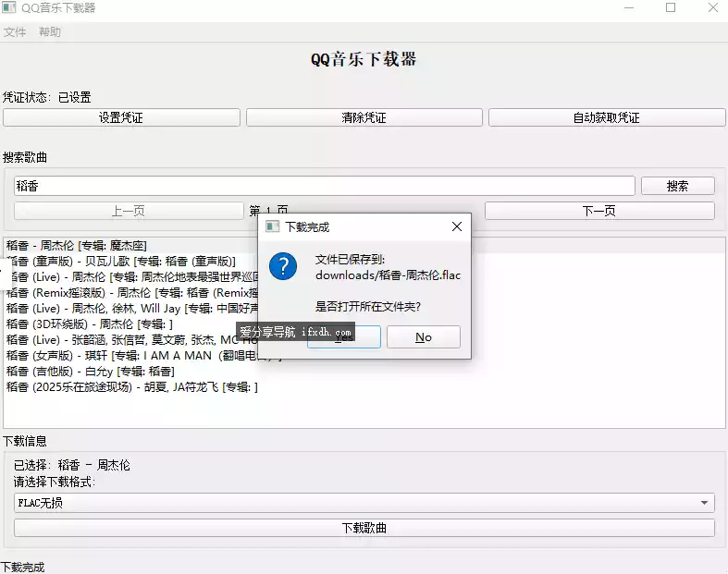The width and height of the screenshot is (728, 574).
Task: Click the downloads/稻香-周杰伦.flac path text
Action: (x=389, y=275)
